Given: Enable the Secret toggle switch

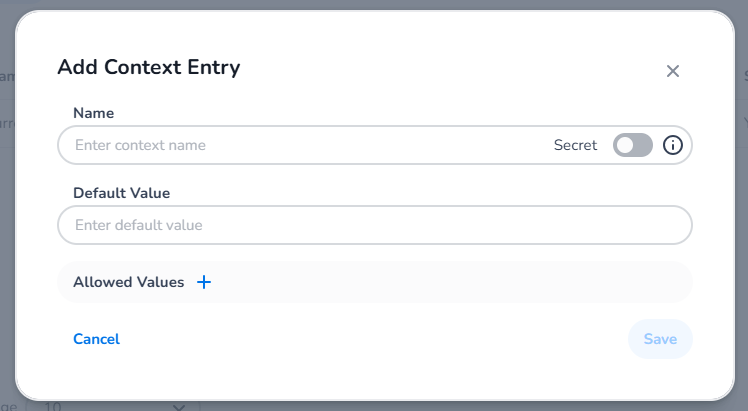Looking at the screenshot, I should [633, 145].
